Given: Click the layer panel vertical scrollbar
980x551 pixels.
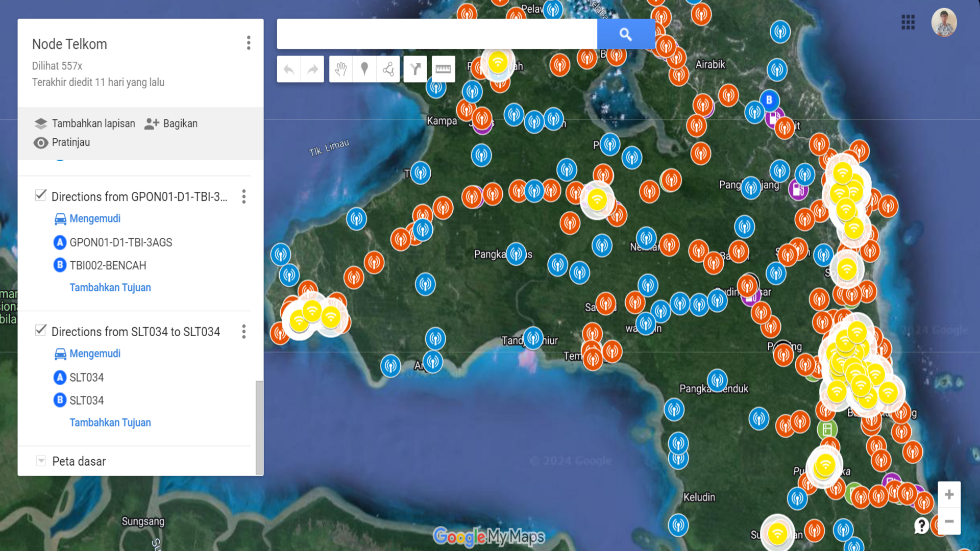Looking at the screenshot, I should click(259, 428).
